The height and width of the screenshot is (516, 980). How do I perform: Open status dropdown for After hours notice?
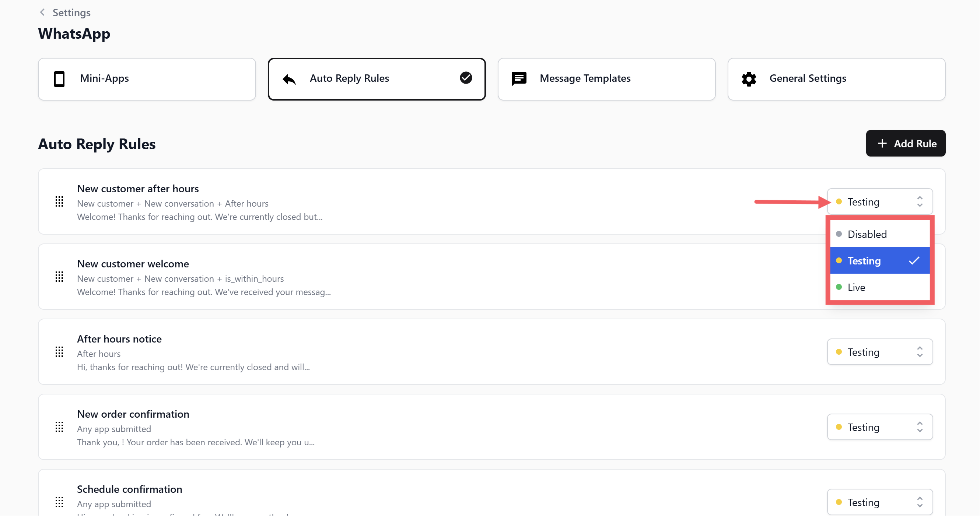point(879,352)
